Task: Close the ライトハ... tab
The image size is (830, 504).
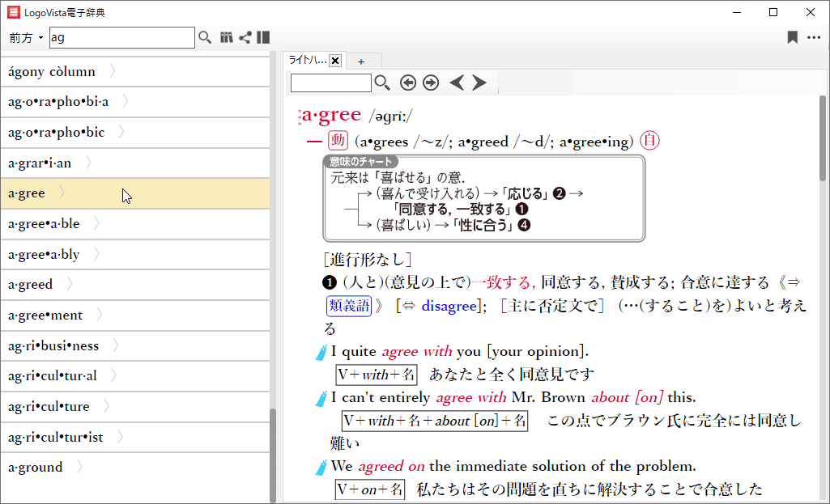Action: point(335,61)
